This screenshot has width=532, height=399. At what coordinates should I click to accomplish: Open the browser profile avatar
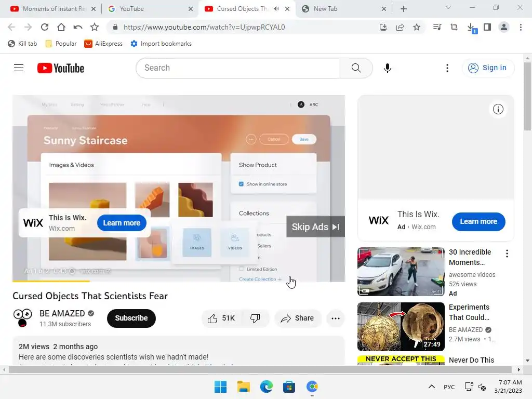click(504, 27)
